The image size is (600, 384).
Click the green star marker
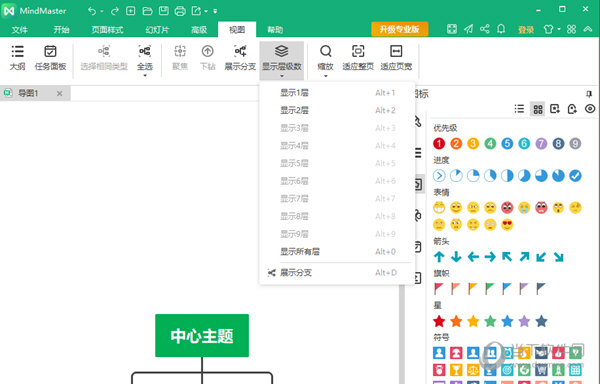[x=490, y=321]
